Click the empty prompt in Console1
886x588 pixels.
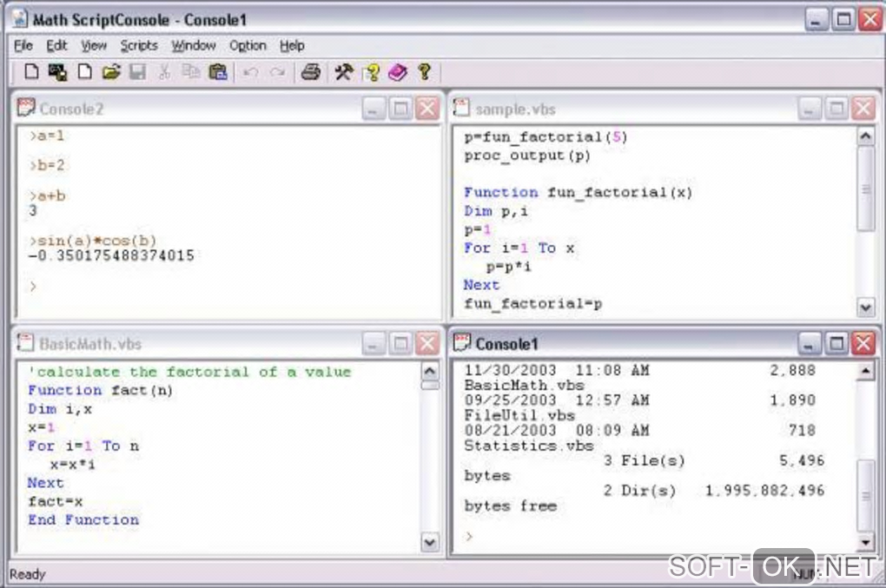pos(468,536)
